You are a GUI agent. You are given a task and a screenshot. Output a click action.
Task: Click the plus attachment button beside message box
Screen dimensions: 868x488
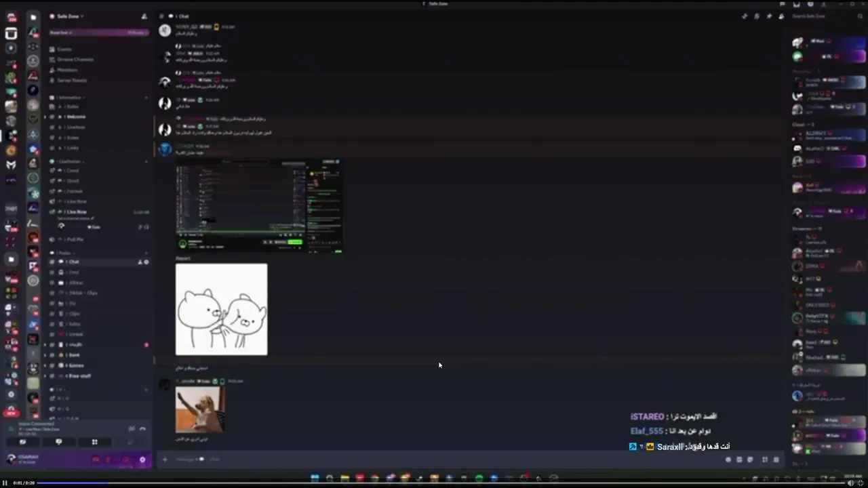[164, 460]
